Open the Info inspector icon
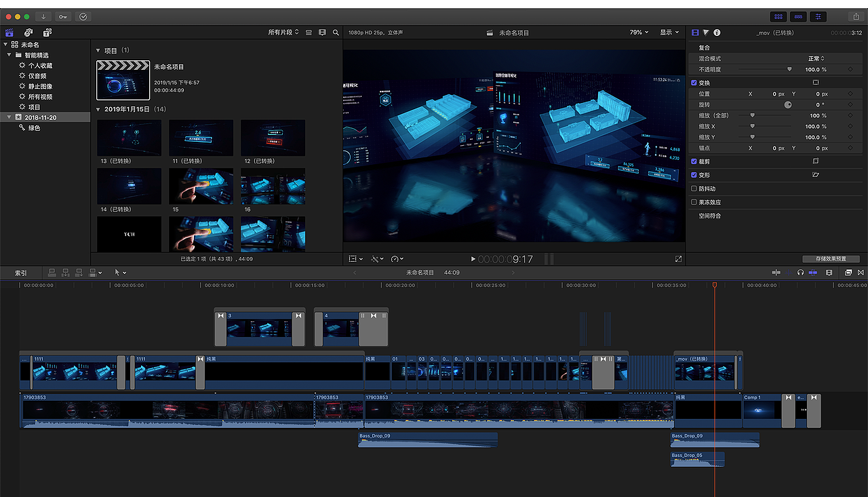Viewport: 868px width, 497px height. point(717,33)
